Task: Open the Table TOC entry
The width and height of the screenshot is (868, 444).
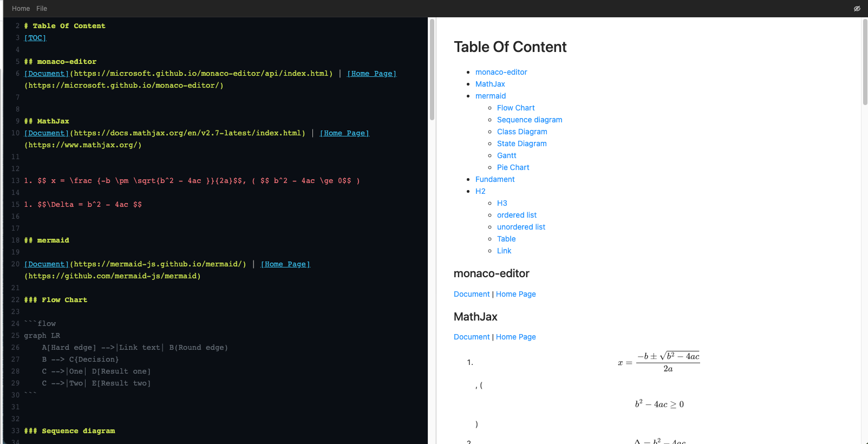Action: point(506,239)
